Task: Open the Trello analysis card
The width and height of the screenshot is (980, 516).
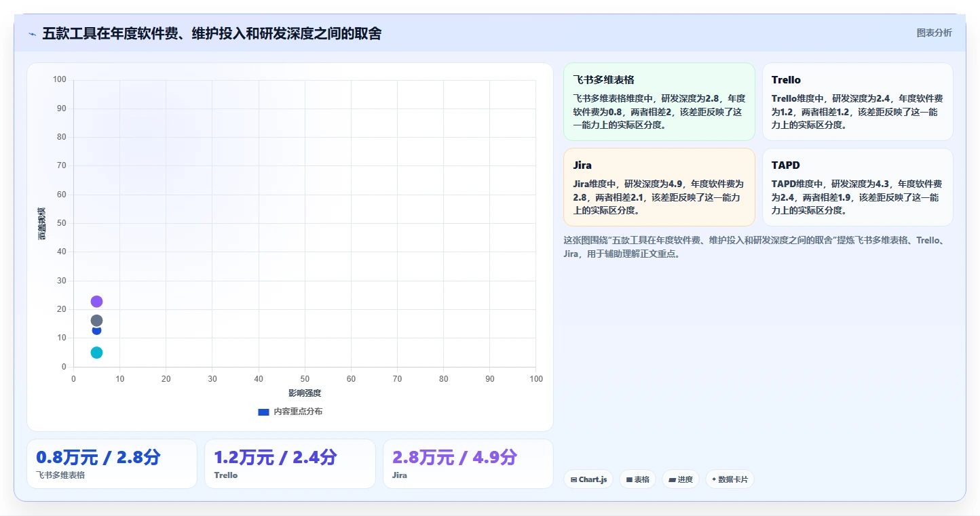Action: (857, 102)
